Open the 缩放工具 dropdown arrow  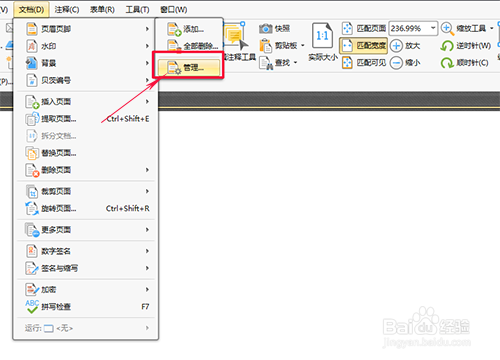[491, 29]
